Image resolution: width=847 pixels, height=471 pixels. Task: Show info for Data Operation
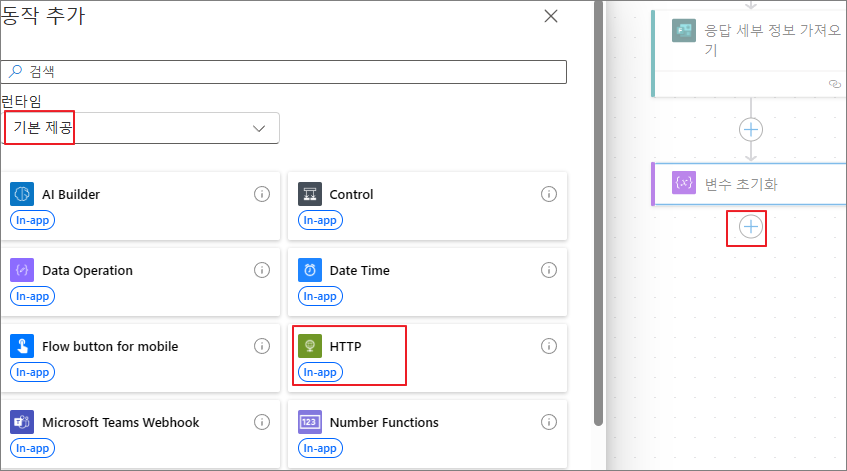262,270
